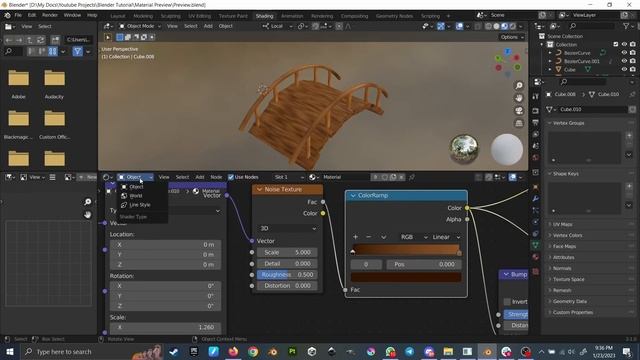
Task: Open the Local transform orientation dropdown
Action: [278, 26]
